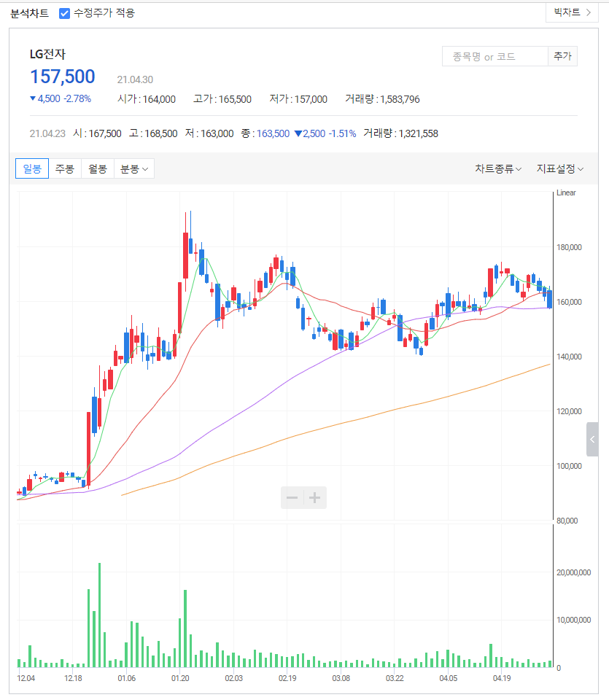Click the 종 closing value 163,500
The width and height of the screenshot is (609, 700).
[274, 133]
